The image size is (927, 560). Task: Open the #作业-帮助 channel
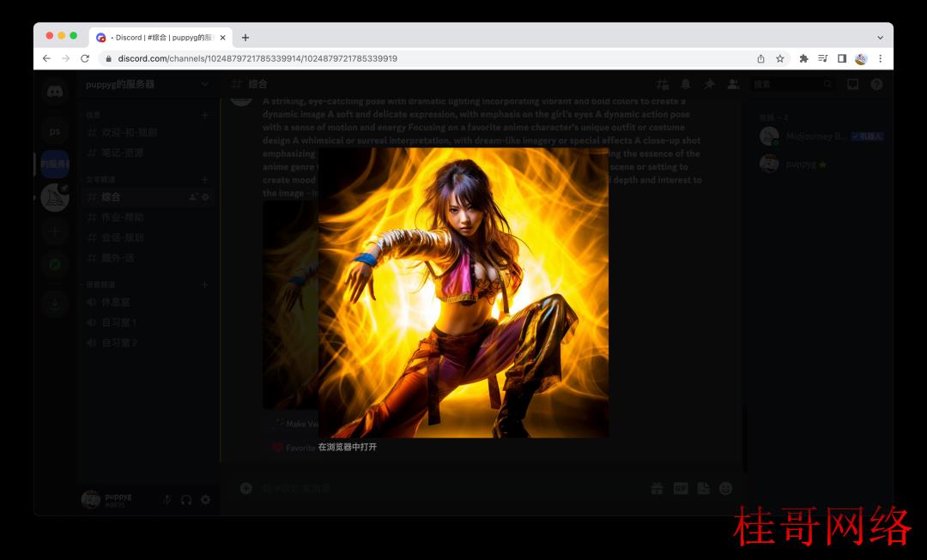(148, 217)
